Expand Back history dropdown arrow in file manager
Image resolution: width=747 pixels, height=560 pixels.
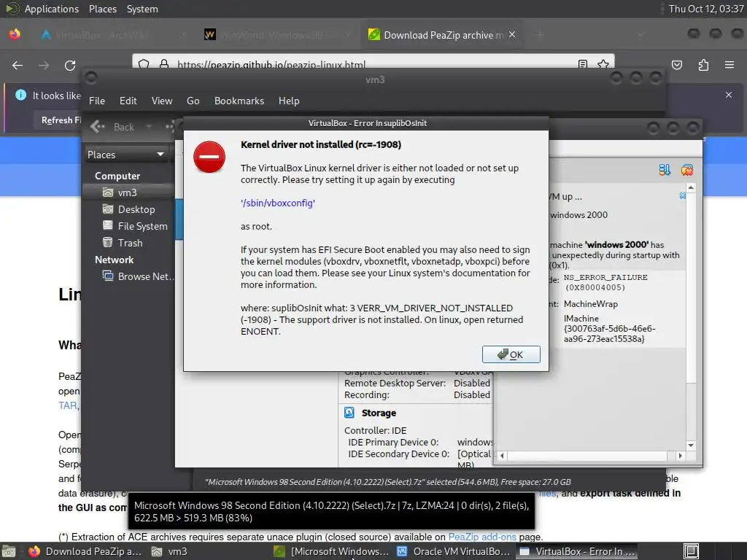[149, 127]
